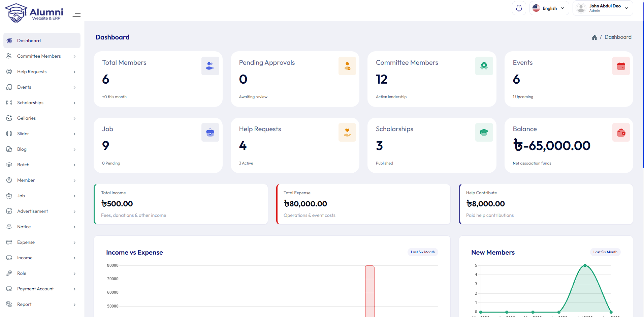Click the Alumni Website & ERP logo

click(x=34, y=13)
